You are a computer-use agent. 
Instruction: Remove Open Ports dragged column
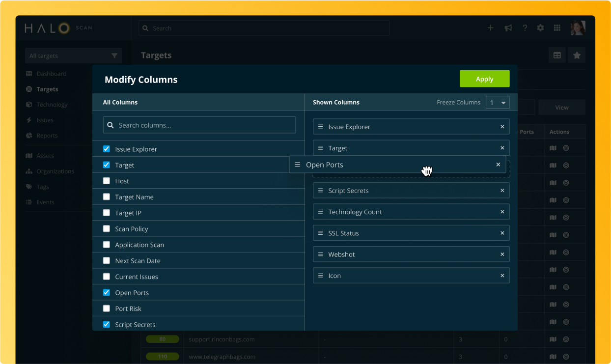pyautogui.click(x=498, y=165)
